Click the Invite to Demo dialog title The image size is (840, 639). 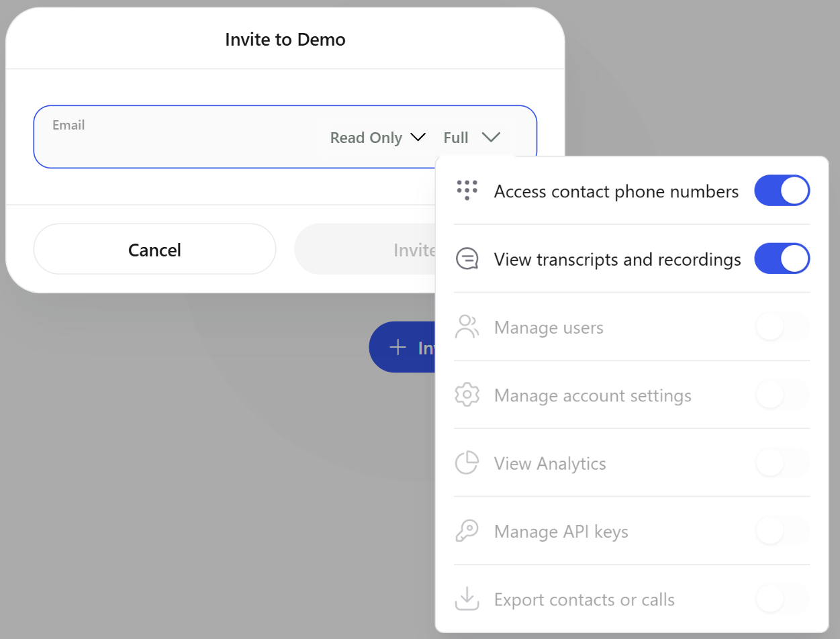(x=285, y=40)
